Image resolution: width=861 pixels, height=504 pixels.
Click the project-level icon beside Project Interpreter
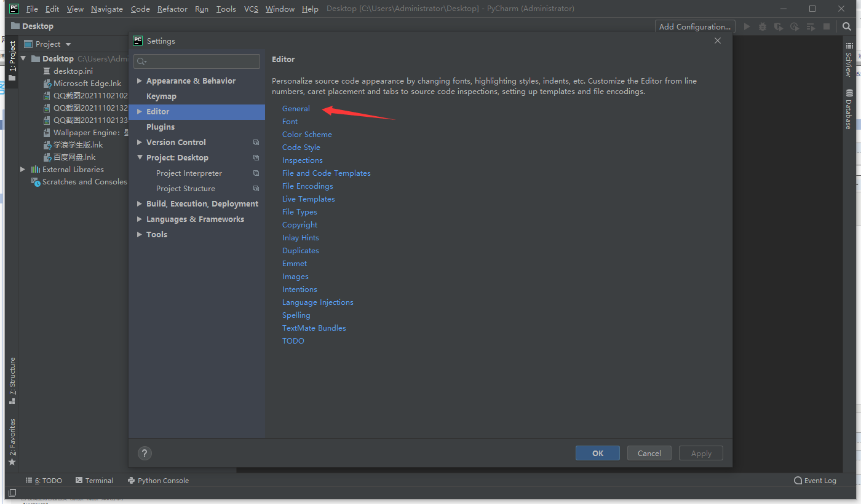tap(256, 173)
